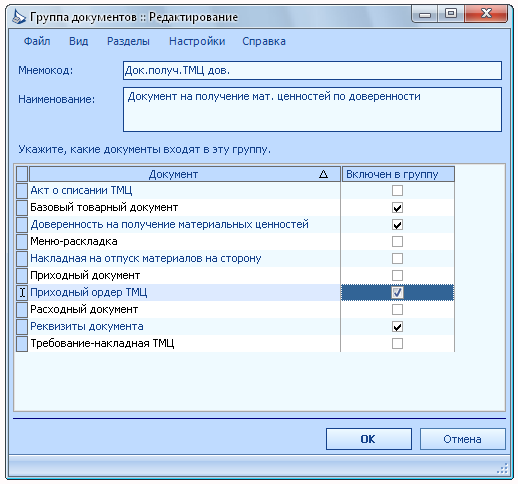The height and width of the screenshot is (484, 518).
Task: Uncheck Реквизиты документа inclusion box
Action: coord(397,327)
